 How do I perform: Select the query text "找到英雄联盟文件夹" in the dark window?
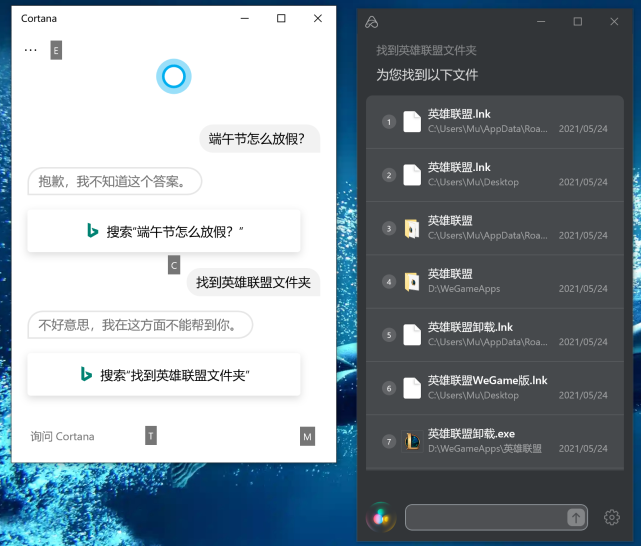[x=426, y=51]
